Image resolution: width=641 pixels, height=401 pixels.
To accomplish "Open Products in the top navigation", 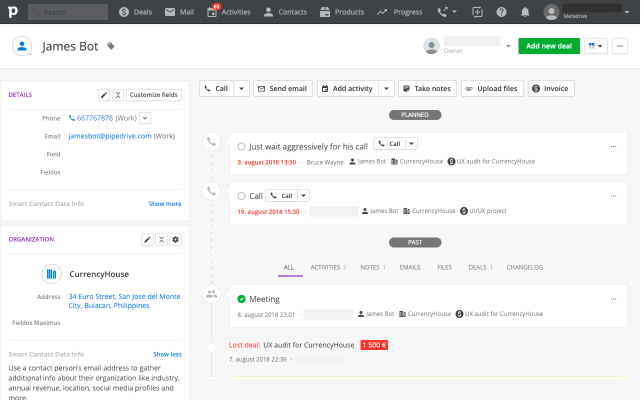I will [x=342, y=12].
